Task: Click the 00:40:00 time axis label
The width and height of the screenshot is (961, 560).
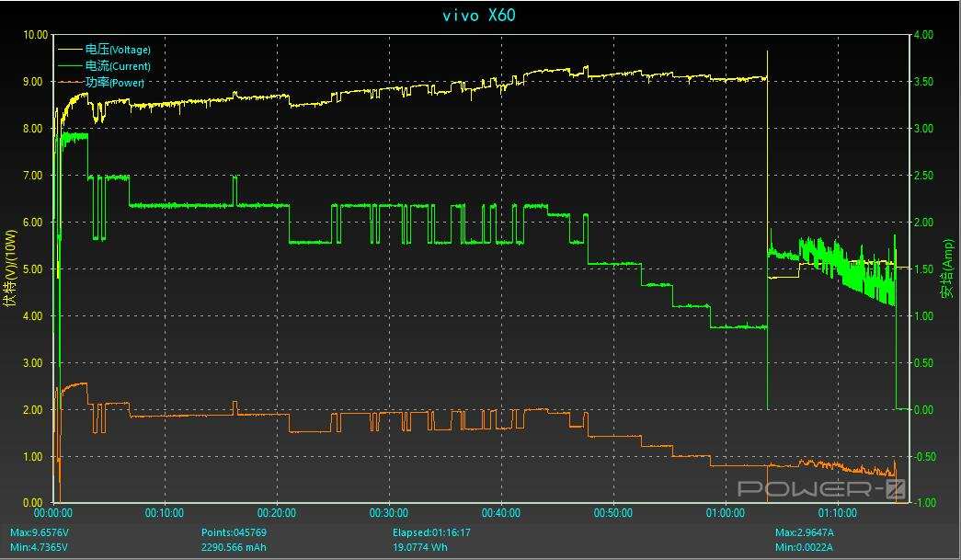Action: coord(500,513)
